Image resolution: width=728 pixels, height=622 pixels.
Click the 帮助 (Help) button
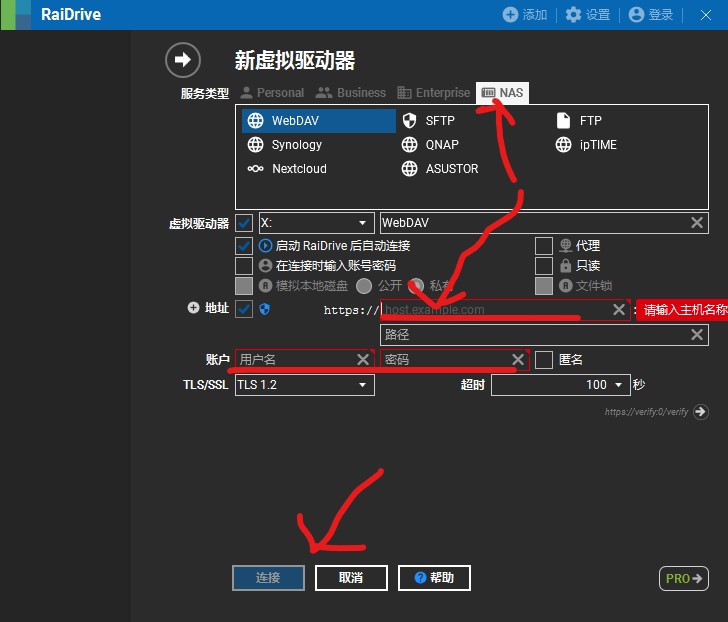[434, 578]
